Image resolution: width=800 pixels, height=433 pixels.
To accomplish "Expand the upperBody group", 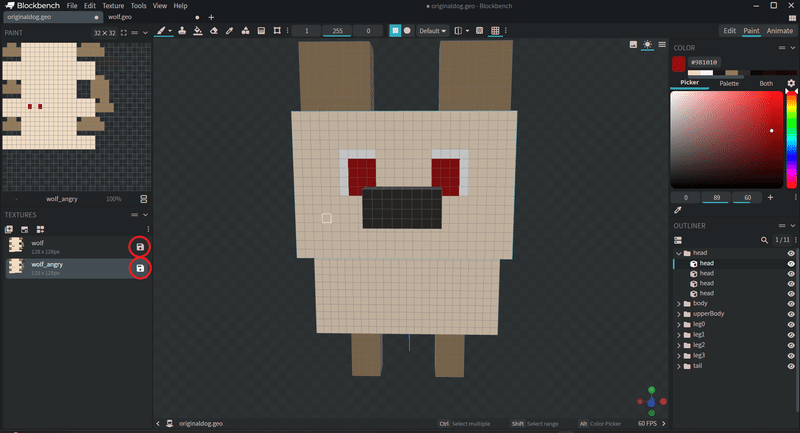I will click(680, 314).
